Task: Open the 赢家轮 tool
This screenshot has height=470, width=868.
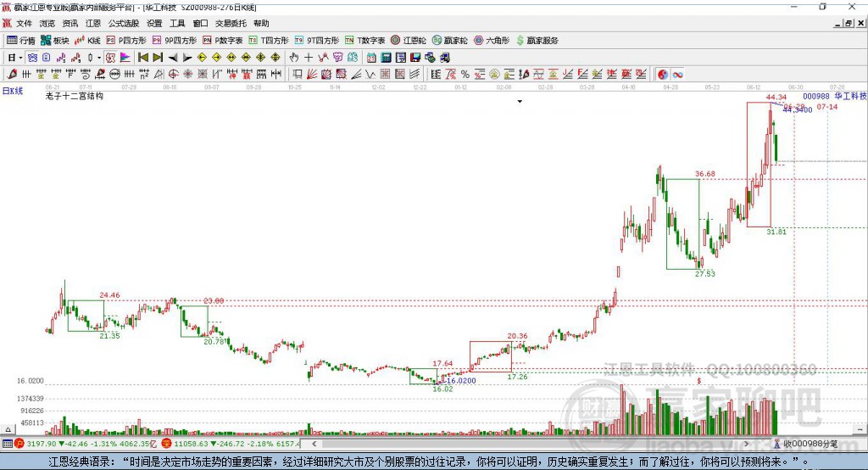Action: pos(450,41)
